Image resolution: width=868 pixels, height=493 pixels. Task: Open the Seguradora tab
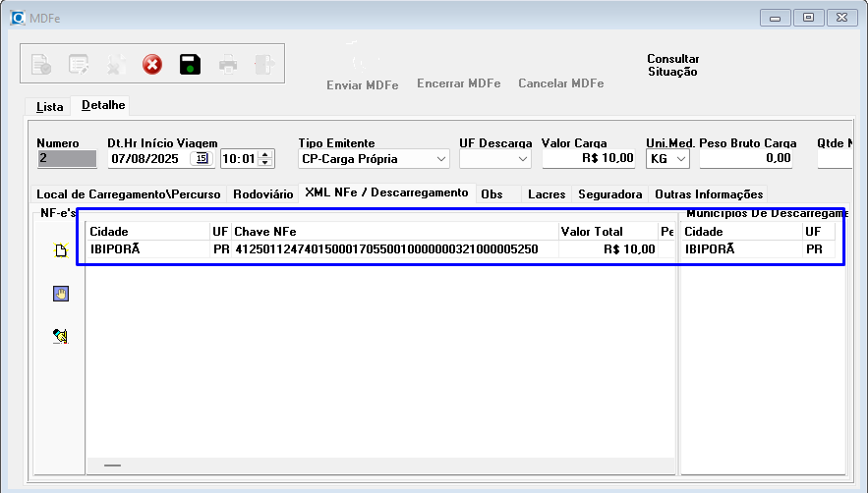[609, 194]
